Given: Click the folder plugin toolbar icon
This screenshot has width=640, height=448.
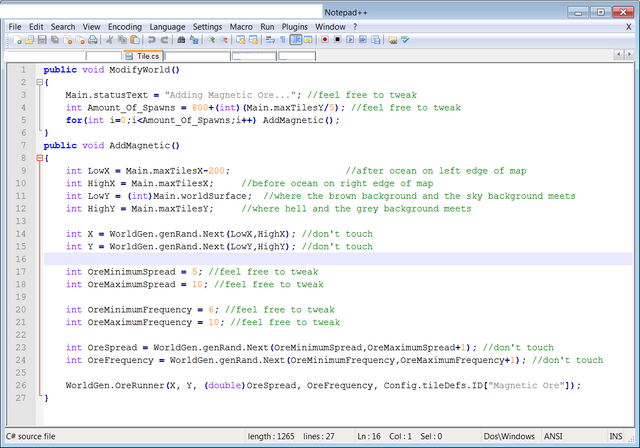Looking at the screenshot, I should coord(393,40).
